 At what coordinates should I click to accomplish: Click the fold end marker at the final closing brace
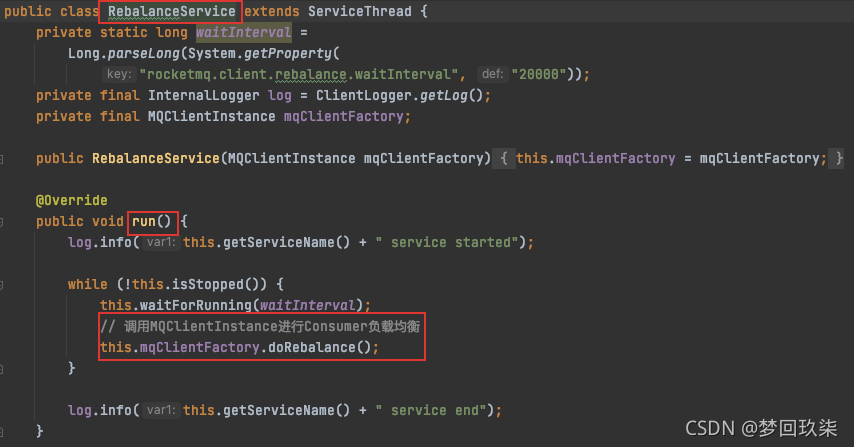tap(4, 431)
